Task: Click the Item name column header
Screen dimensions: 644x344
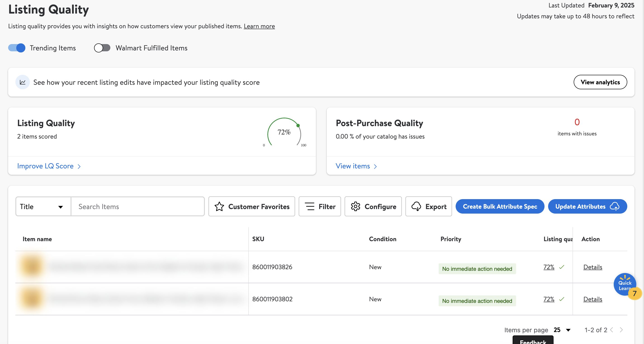Action: click(x=37, y=239)
